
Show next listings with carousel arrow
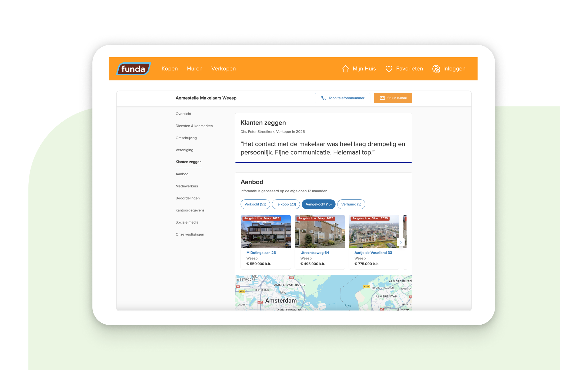pos(401,242)
